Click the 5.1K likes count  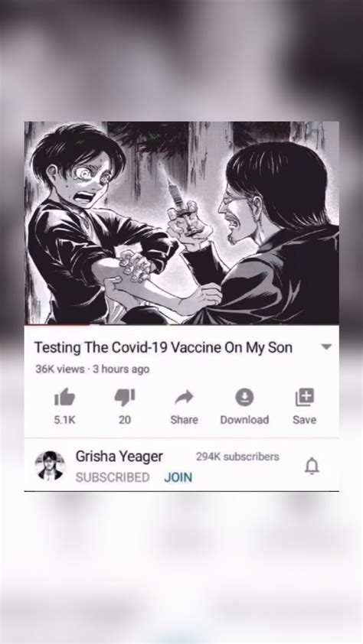(64, 420)
